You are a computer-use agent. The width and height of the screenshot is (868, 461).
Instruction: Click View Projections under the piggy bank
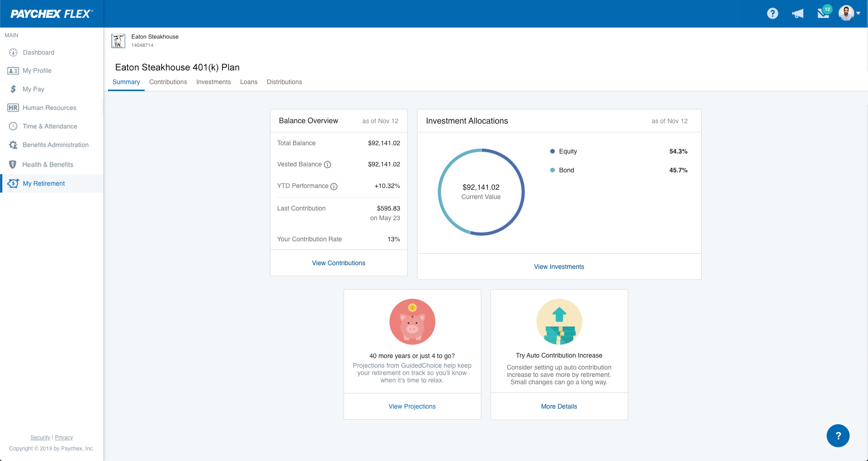(412, 406)
